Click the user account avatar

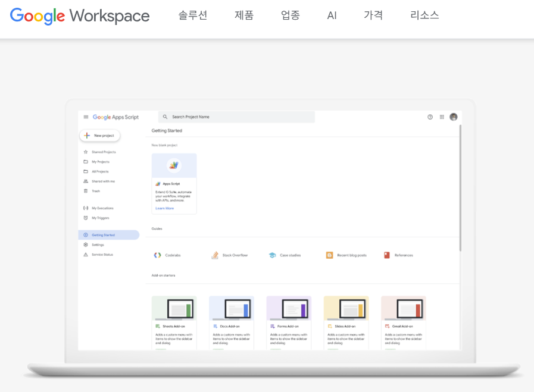(x=454, y=117)
